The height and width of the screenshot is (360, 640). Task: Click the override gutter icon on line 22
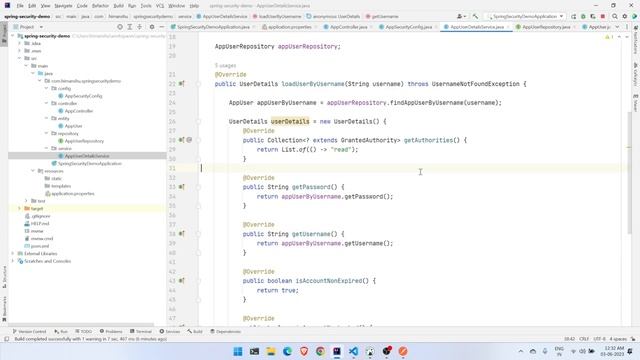pos(182,84)
